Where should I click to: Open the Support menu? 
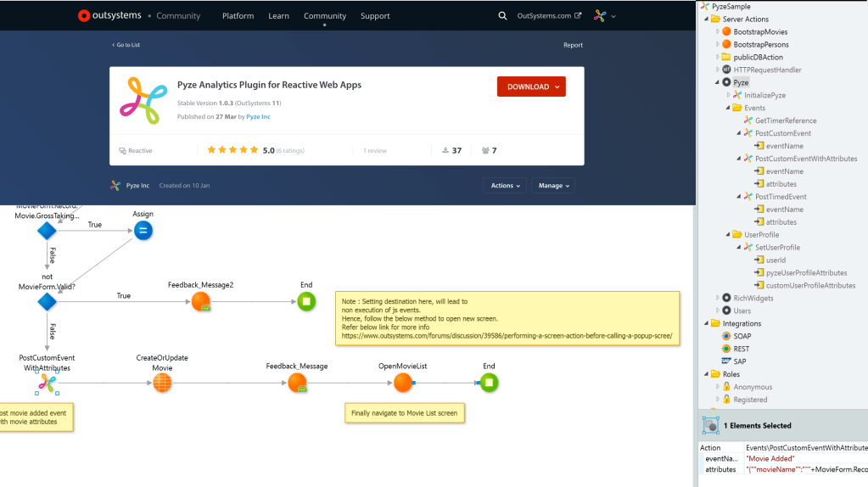[375, 15]
